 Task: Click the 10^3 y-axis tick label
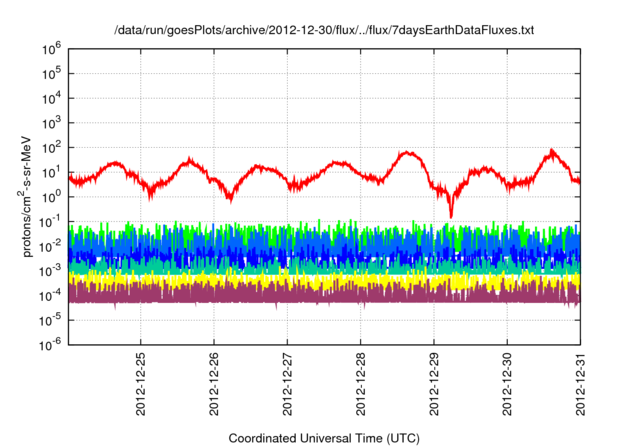(x=52, y=123)
